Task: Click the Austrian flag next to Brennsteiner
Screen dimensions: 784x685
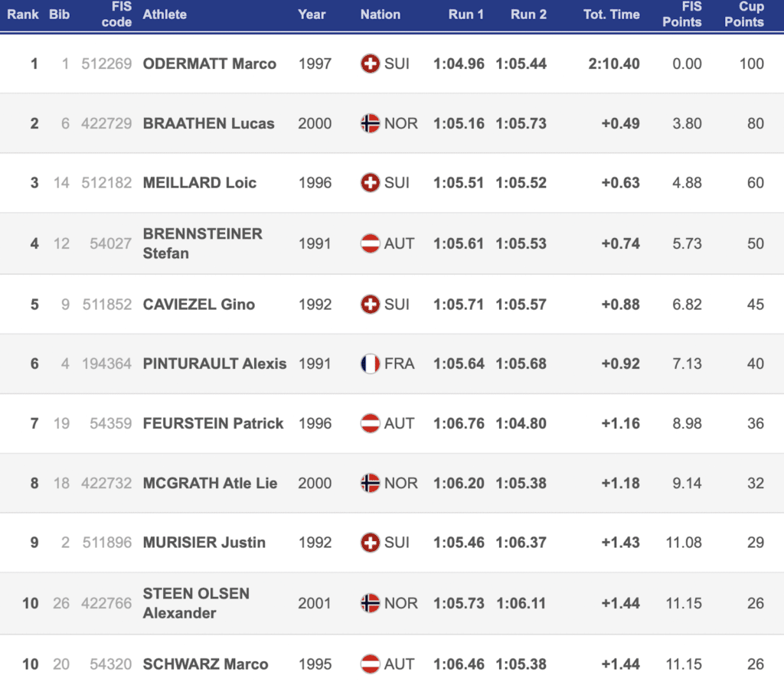Action: [370, 243]
